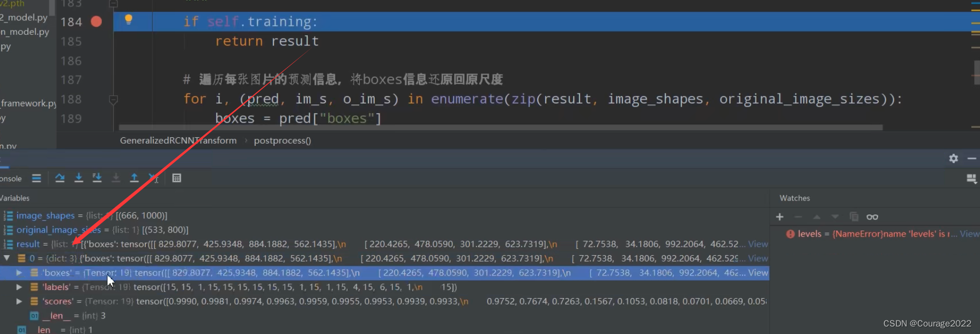
Task: Click the dict icon beside 0 node
Action: (22, 258)
